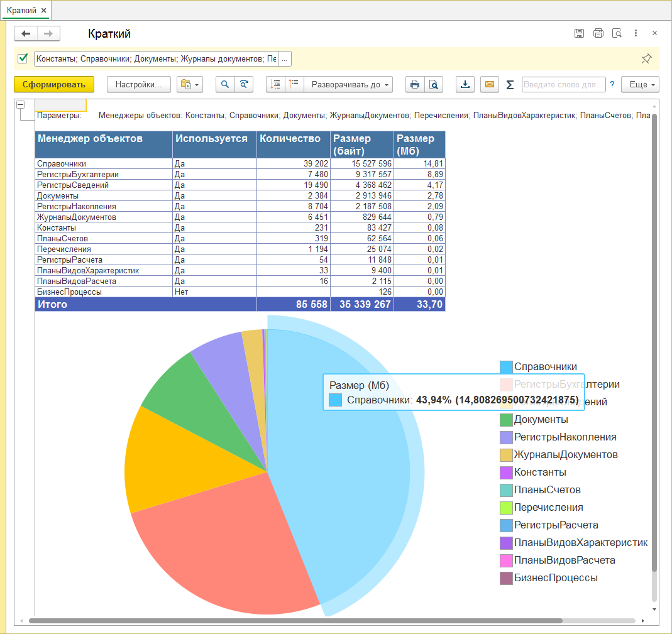Click the find next refresh-search icon

click(244, 84)
